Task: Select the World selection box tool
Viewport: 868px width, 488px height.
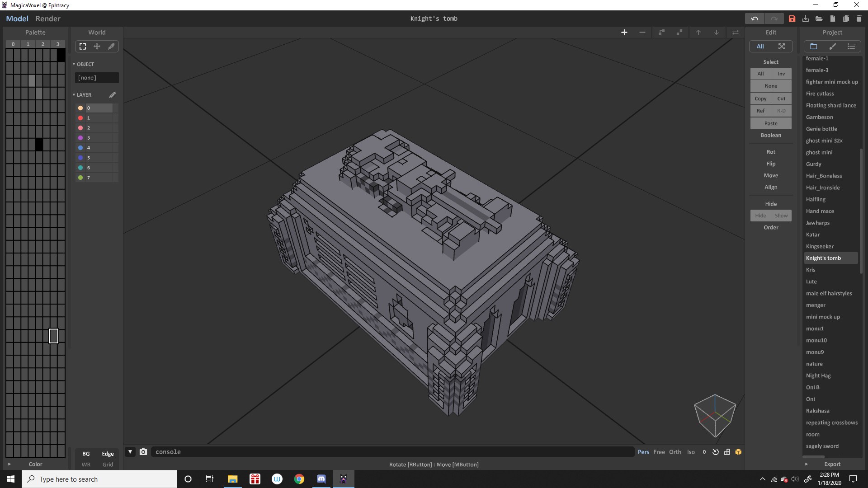Action: (83, 46)
